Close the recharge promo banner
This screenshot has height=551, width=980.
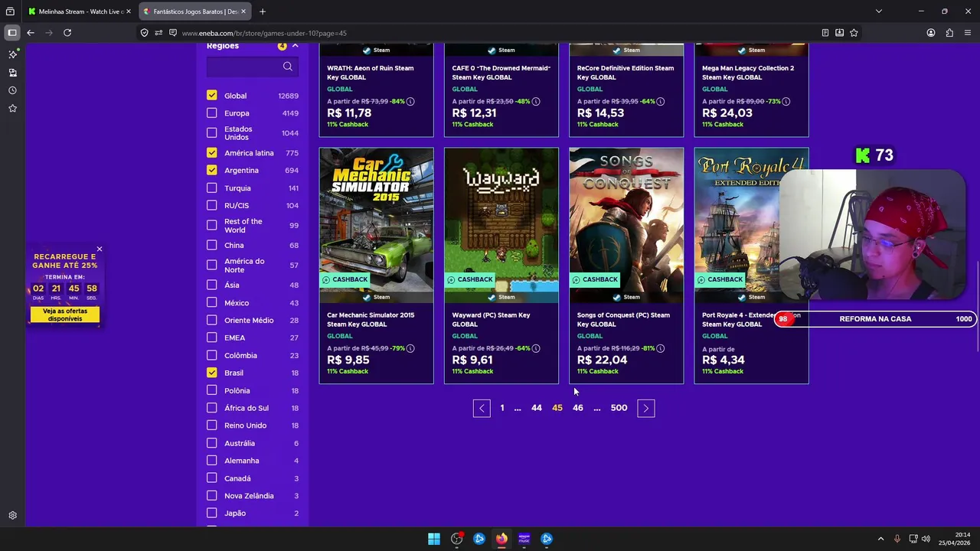pyautogui.click(x=100, y=249)
